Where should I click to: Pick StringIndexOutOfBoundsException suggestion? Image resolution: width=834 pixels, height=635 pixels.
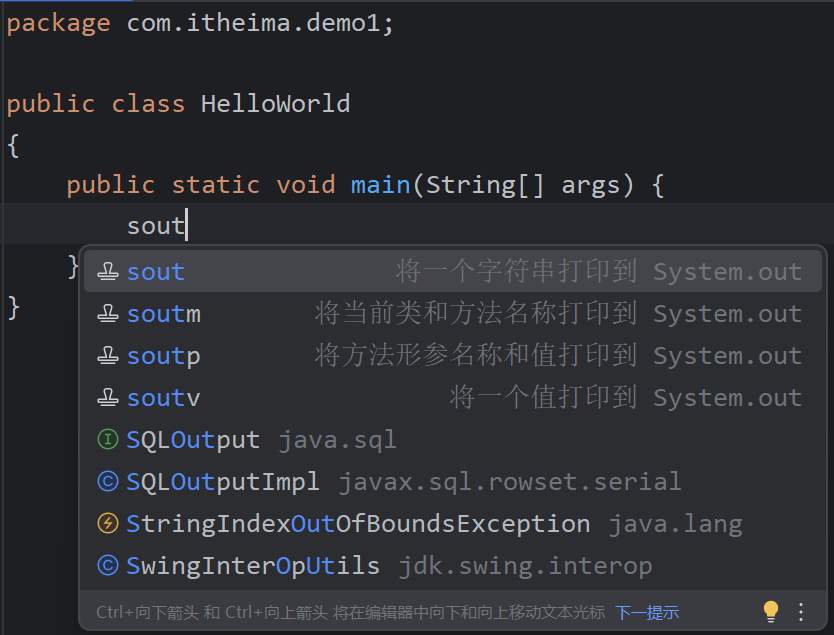(x=453, y=523)
